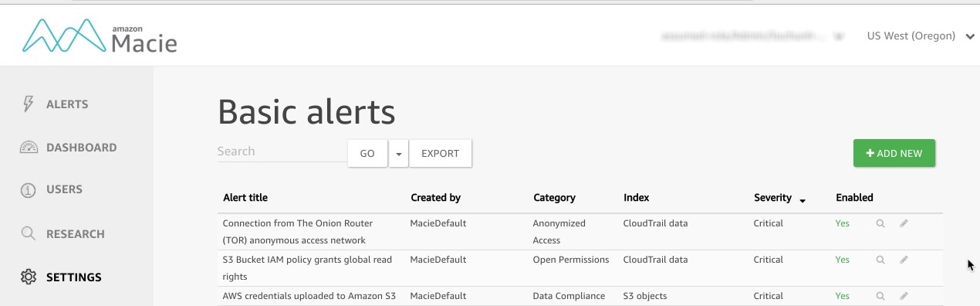
Task: Open Settings via the gear icon
Action: click(x=29, y=277)
